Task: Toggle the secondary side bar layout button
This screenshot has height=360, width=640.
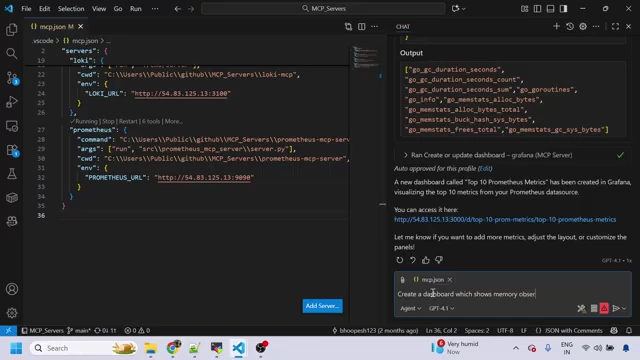Action: click(x=563, y=9)
